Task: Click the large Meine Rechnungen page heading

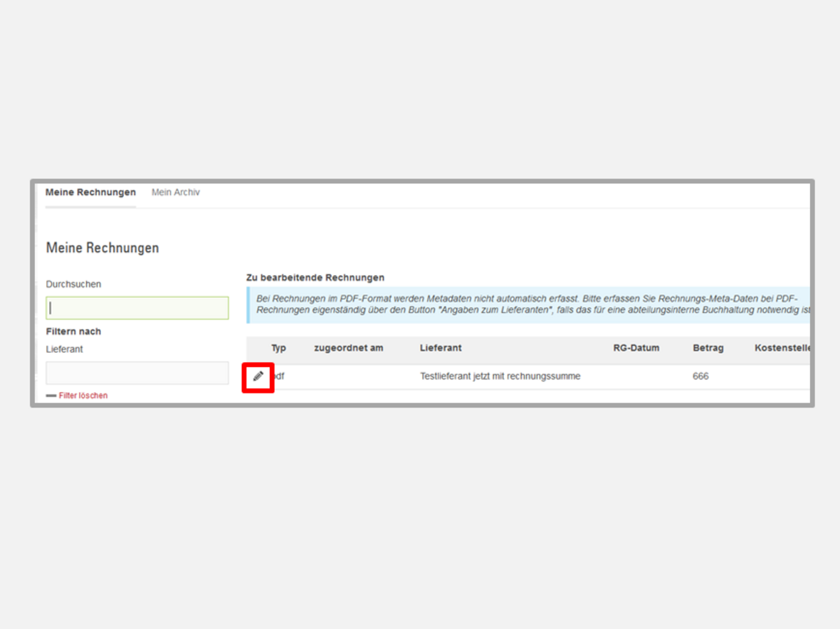Action: point(103,248)
